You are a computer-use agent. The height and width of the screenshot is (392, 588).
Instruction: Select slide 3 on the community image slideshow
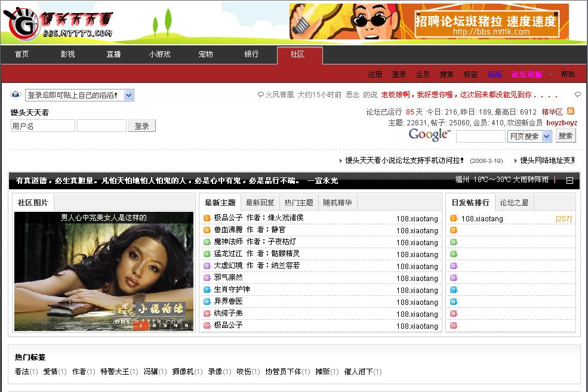click(x=164, y=326)
